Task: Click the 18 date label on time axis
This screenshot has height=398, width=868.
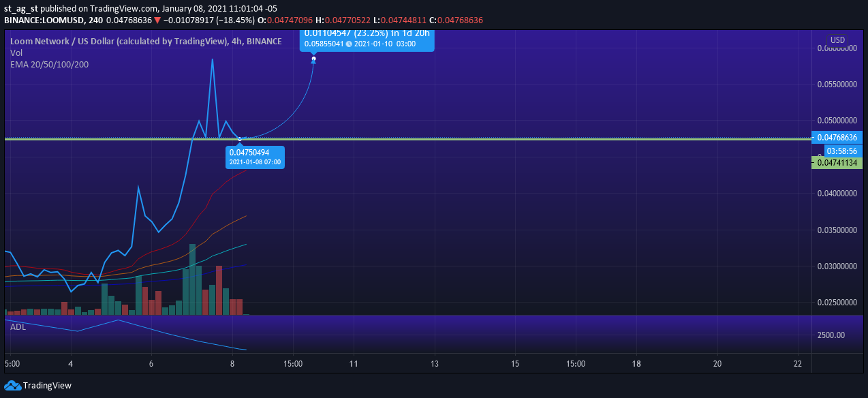Action: [x=636, y=364]
